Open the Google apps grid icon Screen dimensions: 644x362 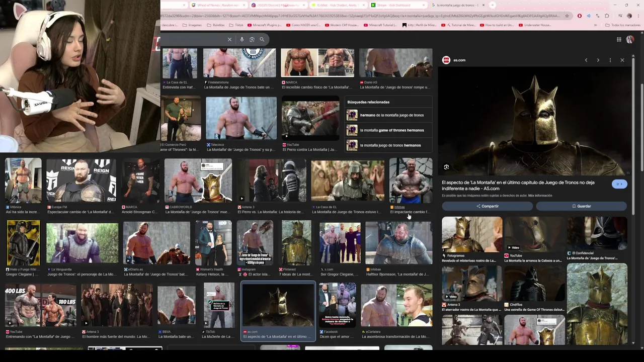point(619,39)
